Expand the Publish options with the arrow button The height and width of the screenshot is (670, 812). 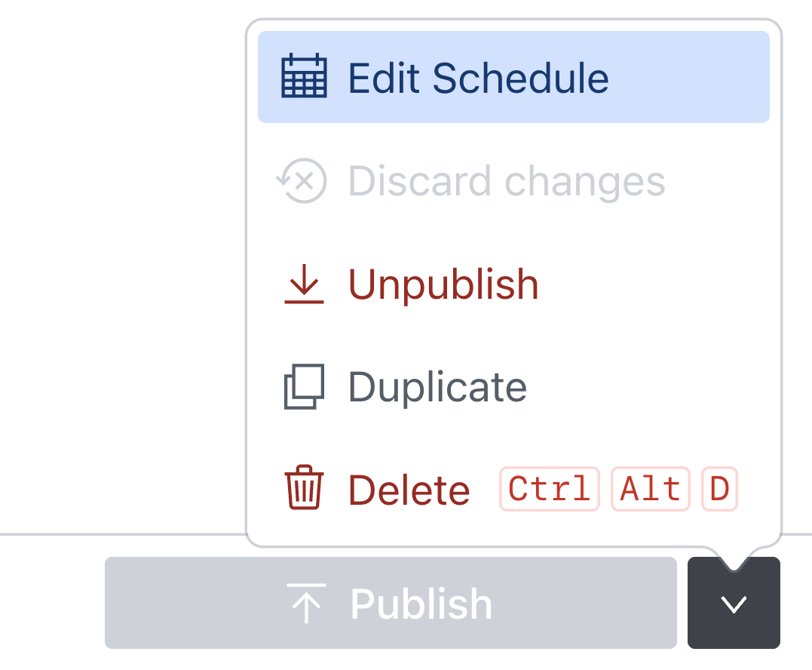tap(734, 603)
